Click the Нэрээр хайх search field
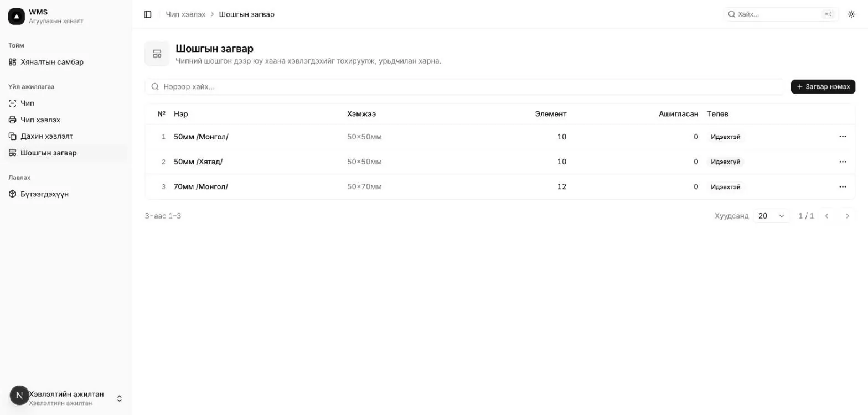Viewport: 868px width, 415px height. [x=464, y=87]
